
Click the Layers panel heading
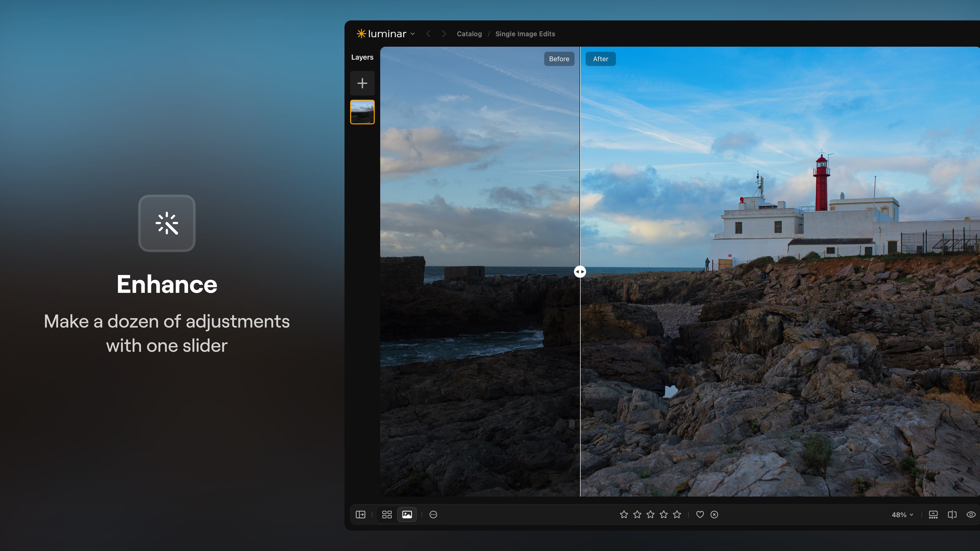click(362, 57)
